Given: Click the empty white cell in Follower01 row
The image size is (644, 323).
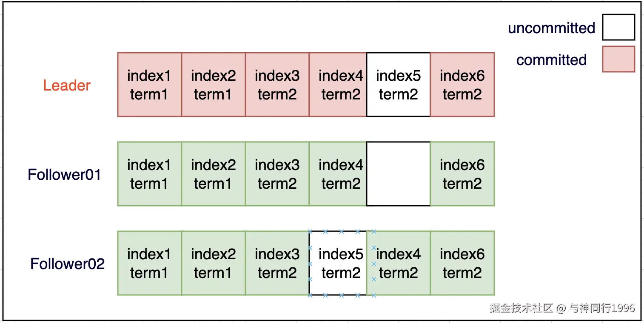Looking at the screenshot, I should (398, 174).
